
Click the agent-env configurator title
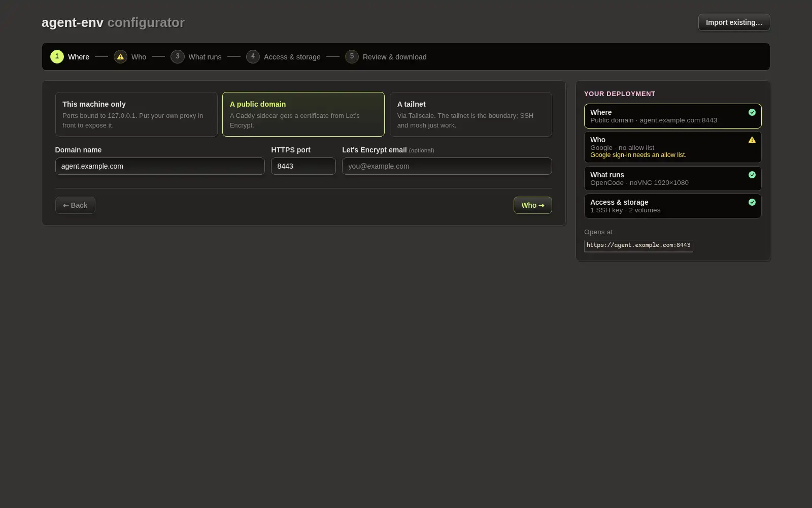(113, 22)
